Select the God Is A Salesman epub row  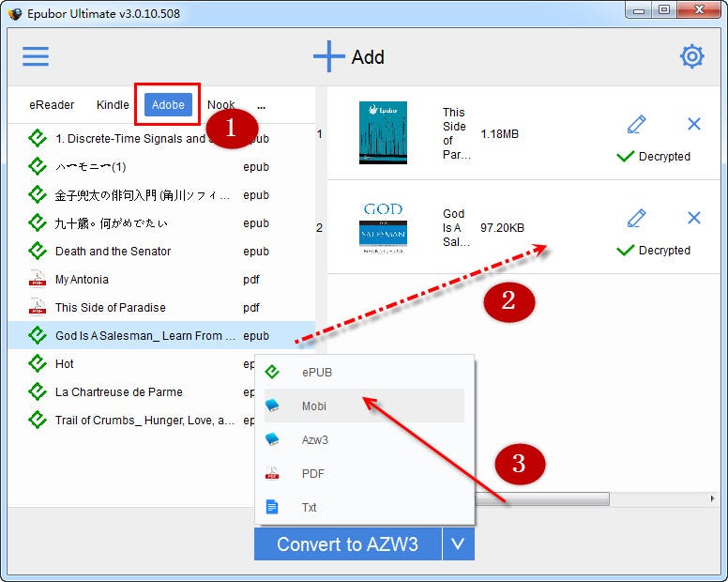pyautogui.click(x=161, y=335)
